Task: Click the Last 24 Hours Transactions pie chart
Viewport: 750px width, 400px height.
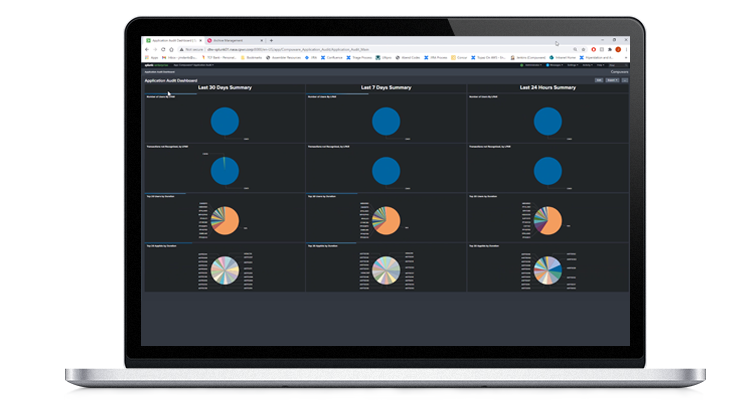Action: (547, 170)
